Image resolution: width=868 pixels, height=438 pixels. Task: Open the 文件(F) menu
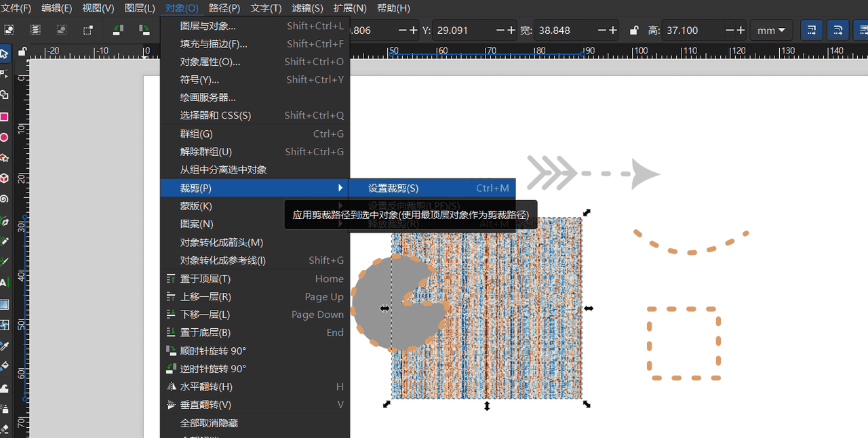[x=16, y=8]
